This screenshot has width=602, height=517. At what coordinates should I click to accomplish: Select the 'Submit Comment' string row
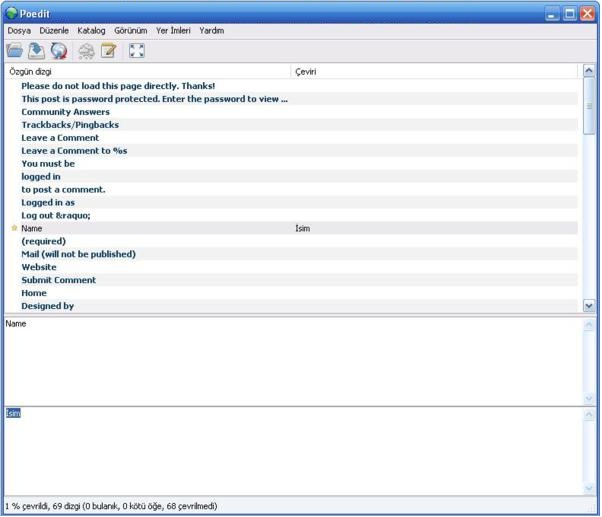tap(59, 280)
